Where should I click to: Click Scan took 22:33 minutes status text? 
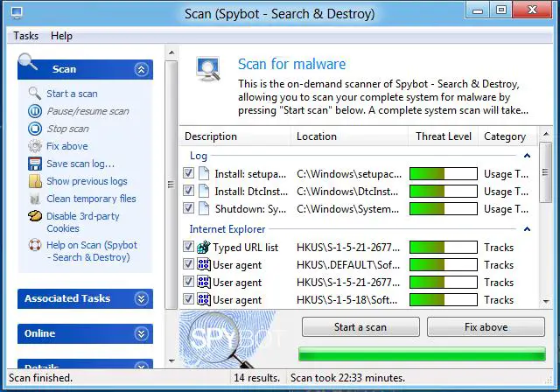[347, 378]
